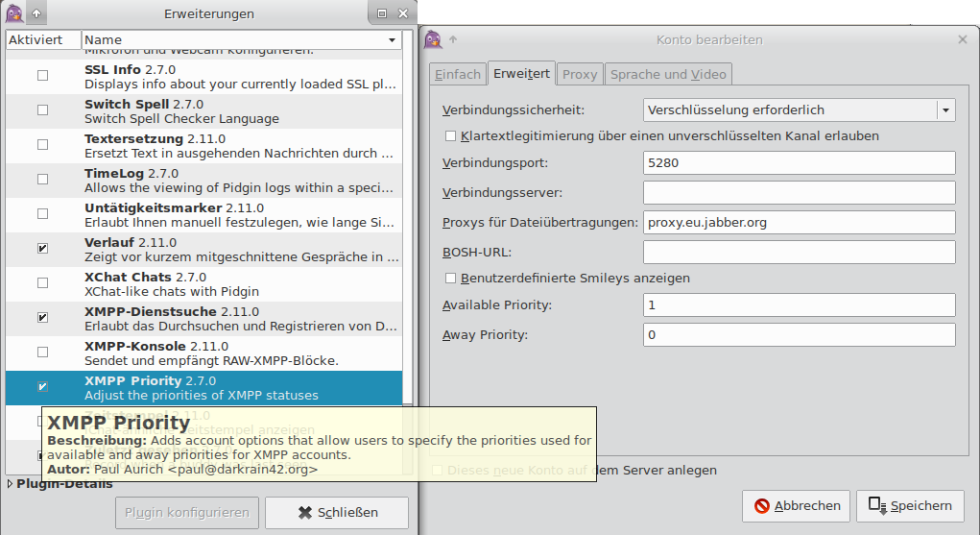Uncheck the XMPP-Dienstsuche plugin
Screen dimensions: 980x535
(x=42, y=318)
